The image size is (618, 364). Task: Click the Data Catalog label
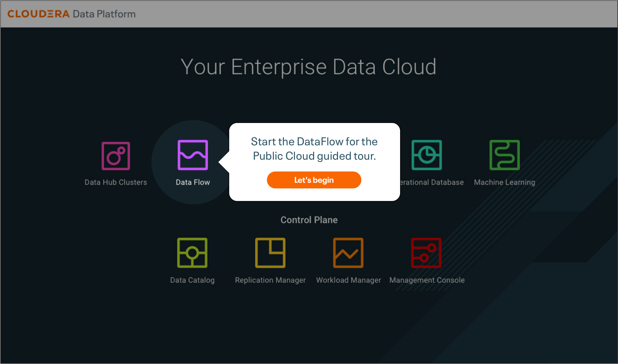192,280
